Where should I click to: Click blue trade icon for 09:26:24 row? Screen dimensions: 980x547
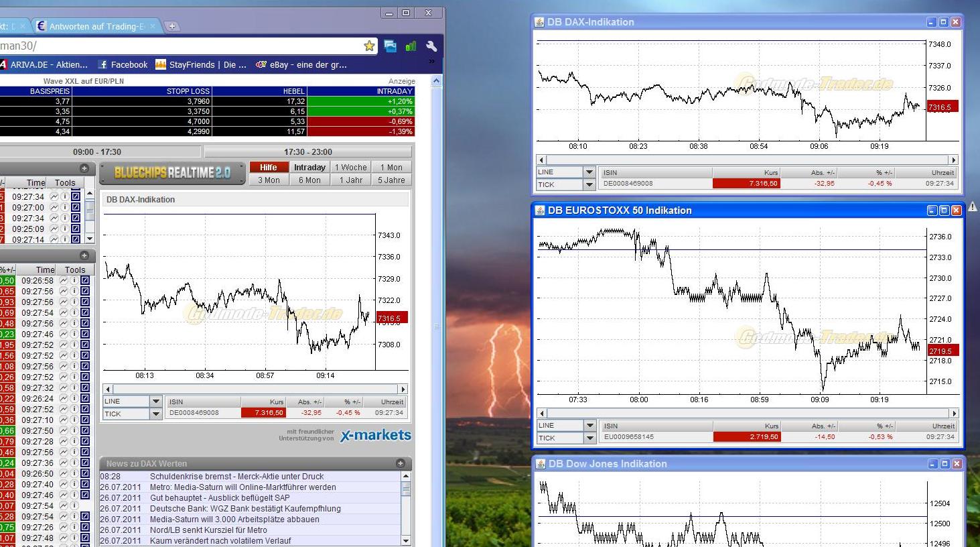(85, 399)
